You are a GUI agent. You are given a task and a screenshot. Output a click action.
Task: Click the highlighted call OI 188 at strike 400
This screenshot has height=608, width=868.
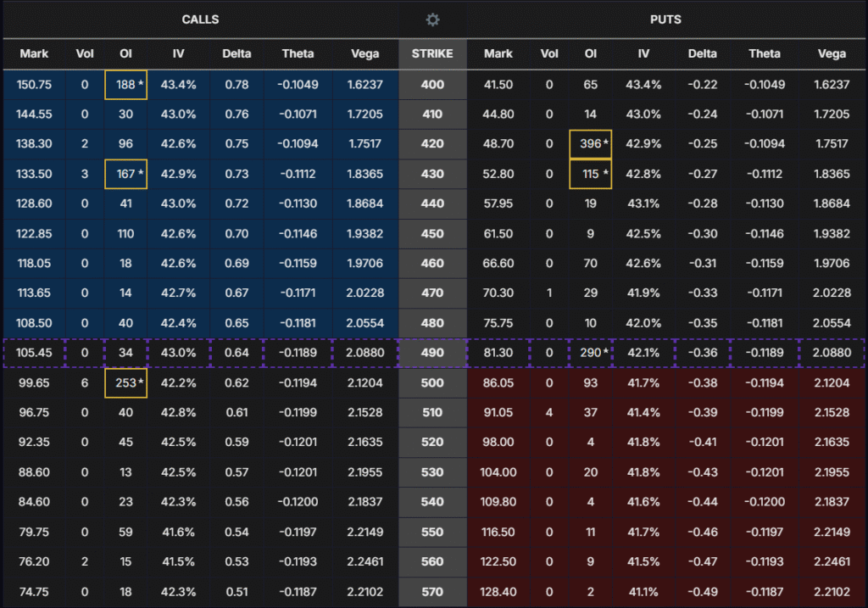coord(126,85)
